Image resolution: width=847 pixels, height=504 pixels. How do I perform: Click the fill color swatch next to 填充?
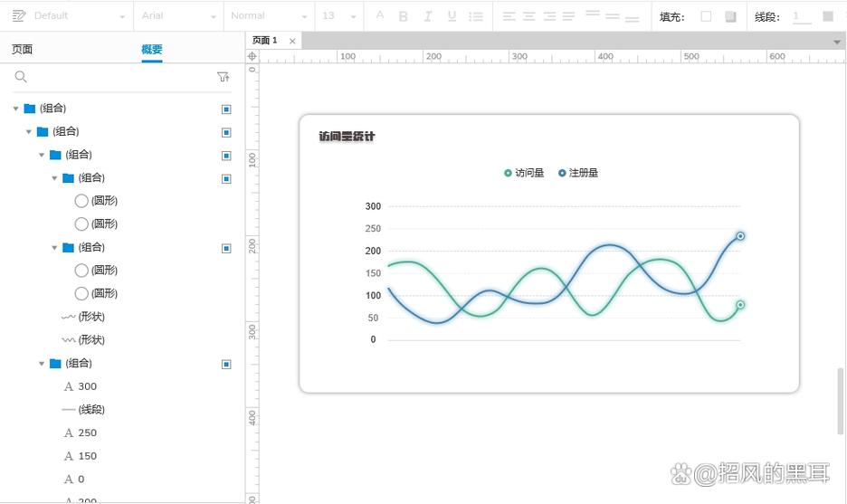click(x=706, y=16)
